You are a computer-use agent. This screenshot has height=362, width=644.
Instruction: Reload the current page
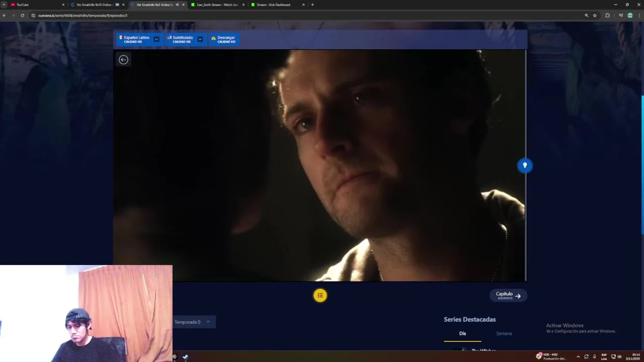click(22, 16)
